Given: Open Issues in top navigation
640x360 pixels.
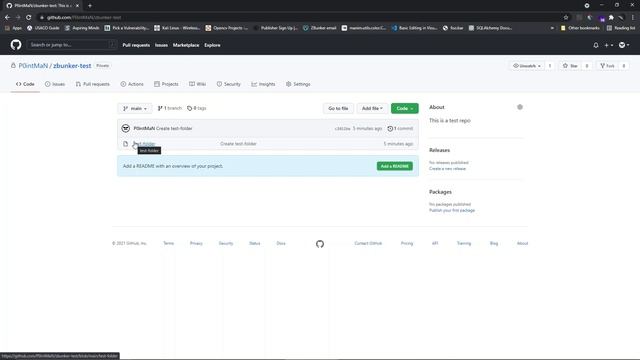Looking at the screenshot, I should [x=161, y=45].
